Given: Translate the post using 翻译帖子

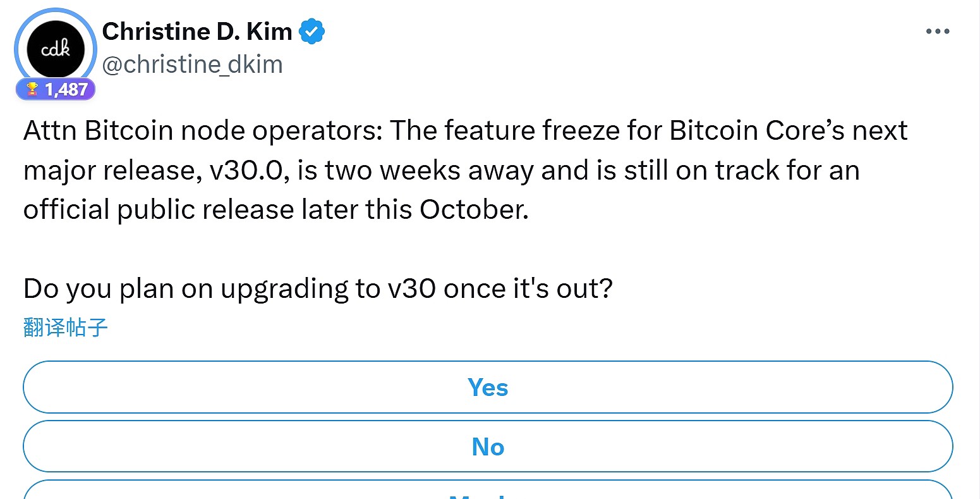Looking at the screenshot, I should click(65, 327).
